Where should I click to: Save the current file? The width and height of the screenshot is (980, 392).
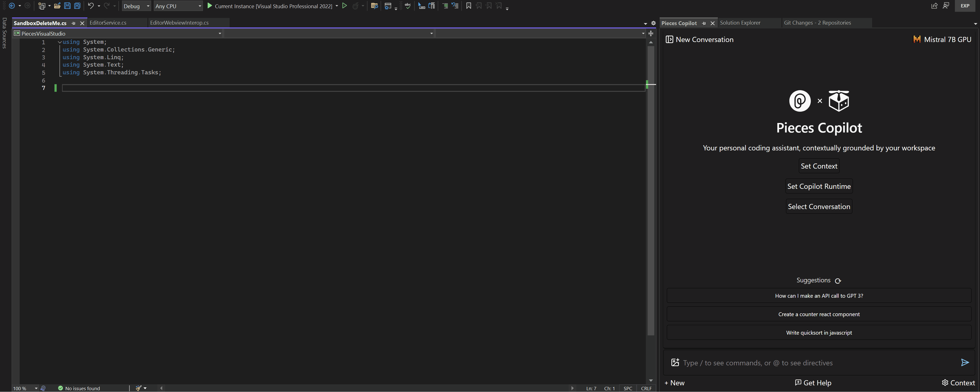click(x=67, y=6)
